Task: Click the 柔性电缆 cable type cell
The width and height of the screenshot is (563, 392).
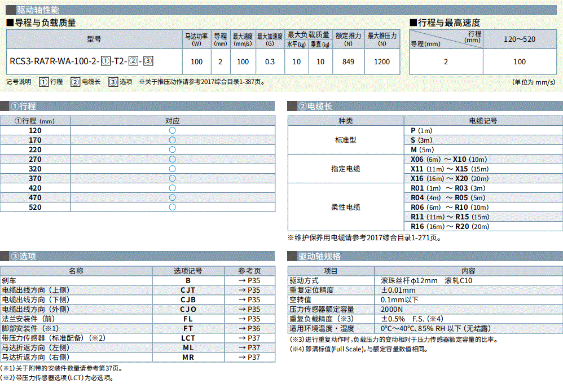Action: pyautogui.click(x=346, y=207)
